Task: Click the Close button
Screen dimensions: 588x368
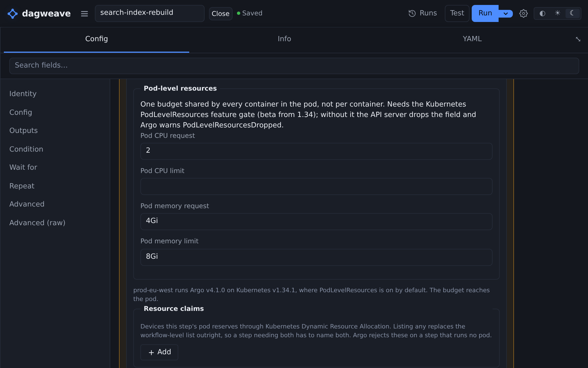Action: [x=220, y=14]
